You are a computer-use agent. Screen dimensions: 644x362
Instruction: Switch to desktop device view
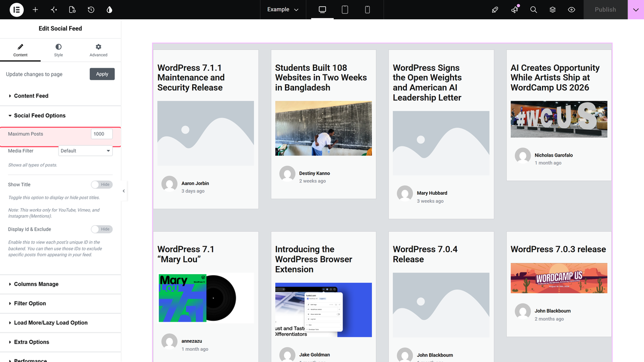pos(323,10)
